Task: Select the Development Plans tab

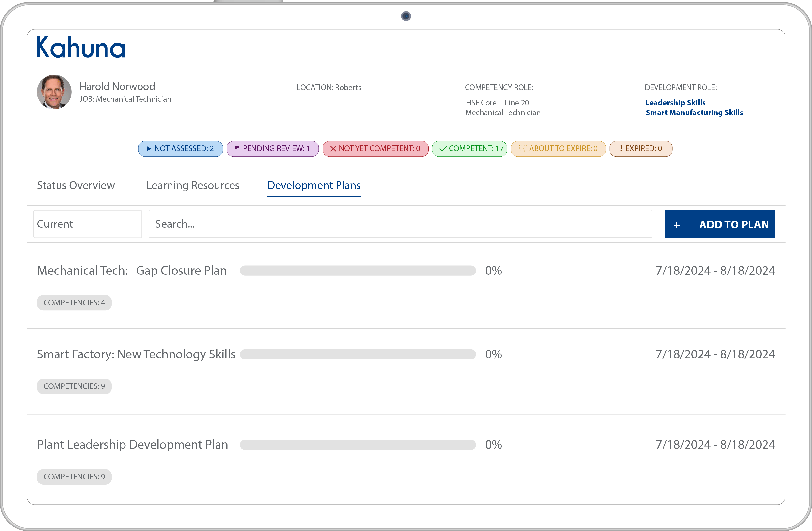Action: [314, 185]
